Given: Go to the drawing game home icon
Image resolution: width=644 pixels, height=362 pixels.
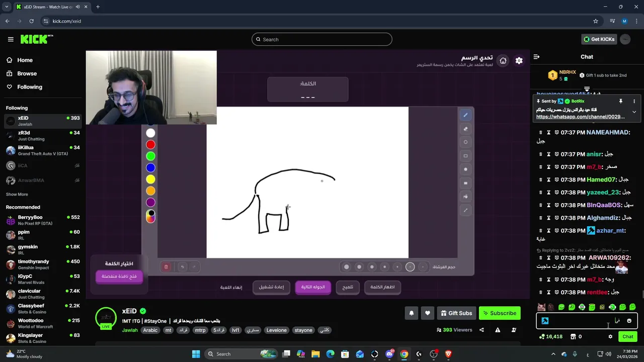Looking at the screenshot, I should (x=503, y=61).
